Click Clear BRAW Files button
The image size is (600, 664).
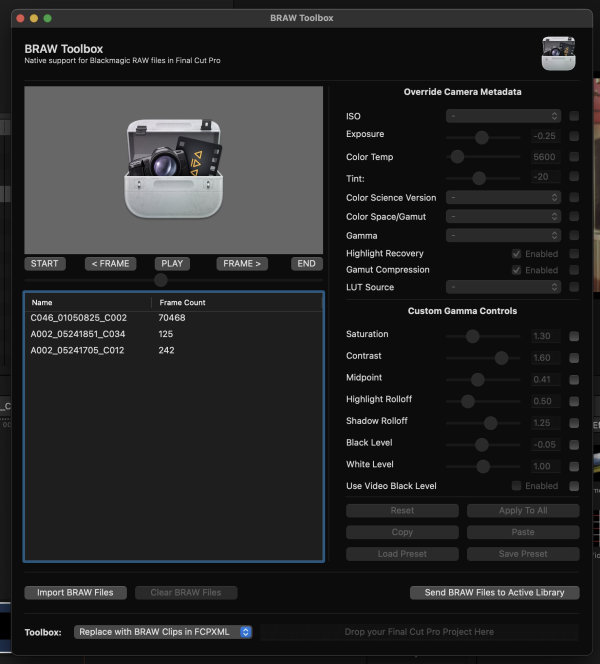186,592
